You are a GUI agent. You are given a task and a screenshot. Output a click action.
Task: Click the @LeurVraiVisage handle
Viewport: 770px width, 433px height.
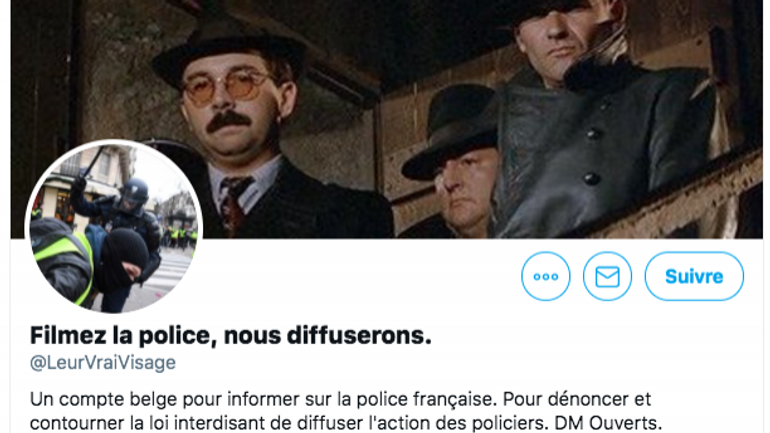103,362
